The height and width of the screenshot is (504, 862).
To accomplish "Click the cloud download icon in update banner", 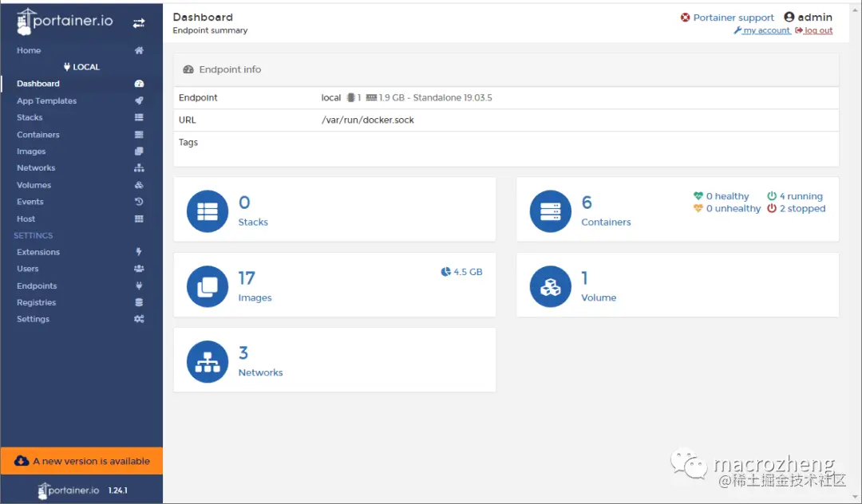I will tap(22, 461).
